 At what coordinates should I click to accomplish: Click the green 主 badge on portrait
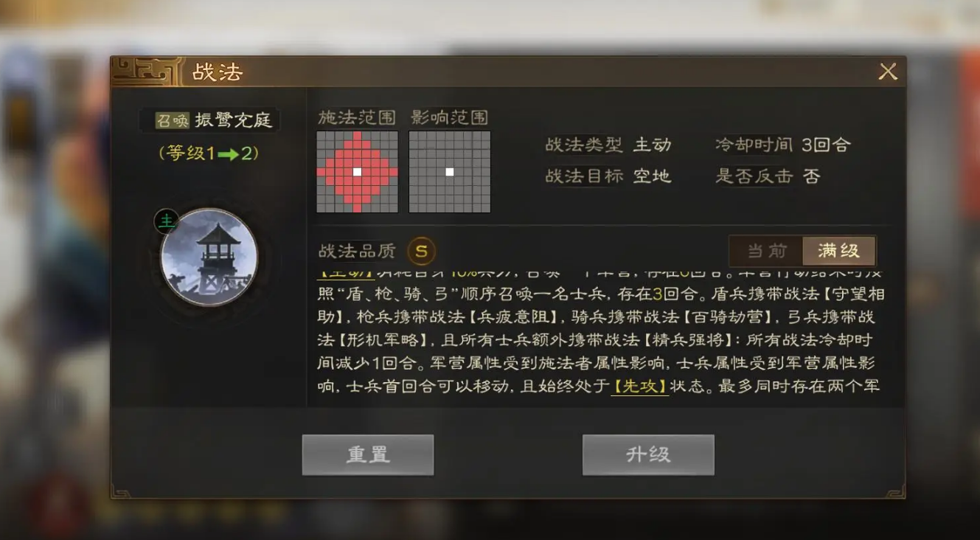click(167, 221)
